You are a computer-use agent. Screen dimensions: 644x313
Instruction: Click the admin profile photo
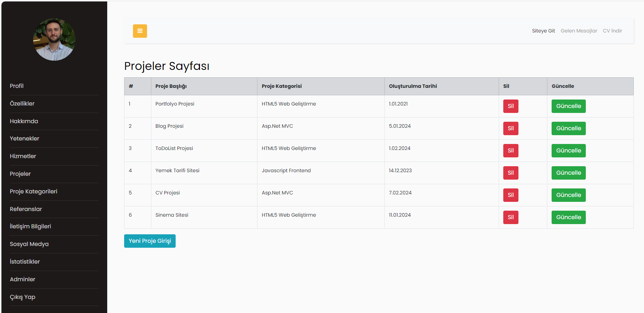[54, 40]
